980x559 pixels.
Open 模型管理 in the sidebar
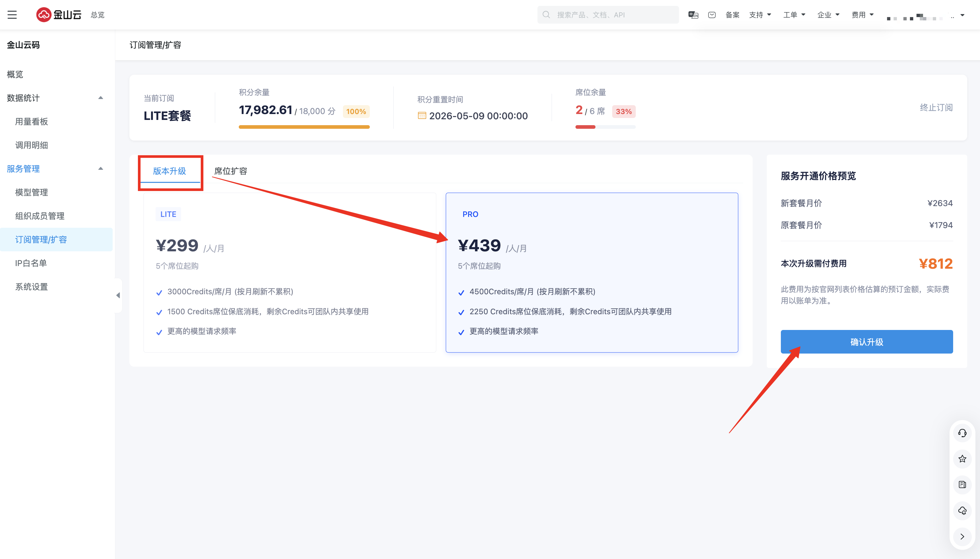31,192
